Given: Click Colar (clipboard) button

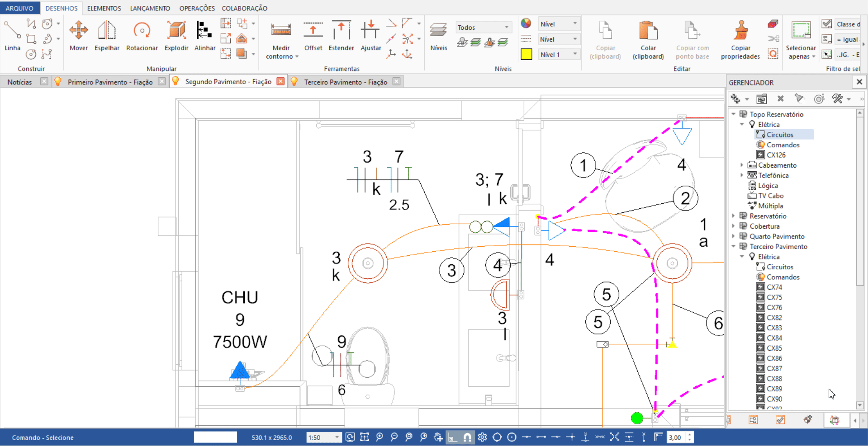Looking at the screenshot, I should (x=648, y=40).
